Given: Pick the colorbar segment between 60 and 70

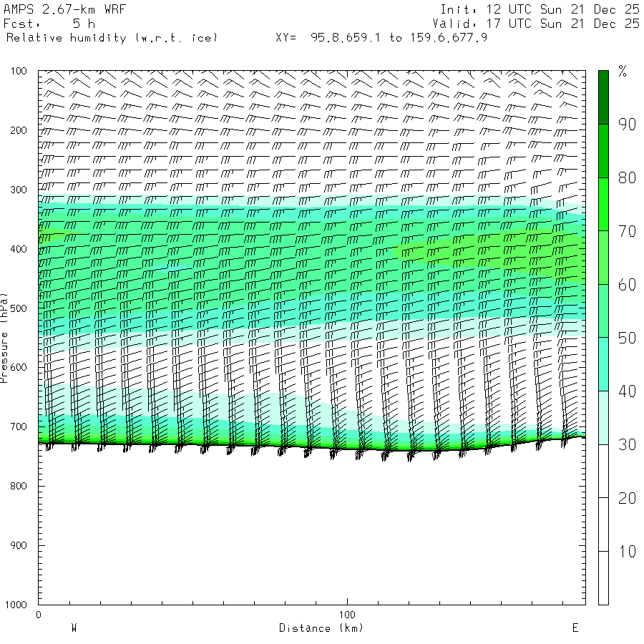Looking at the screenshot, I should coord(603,257).
